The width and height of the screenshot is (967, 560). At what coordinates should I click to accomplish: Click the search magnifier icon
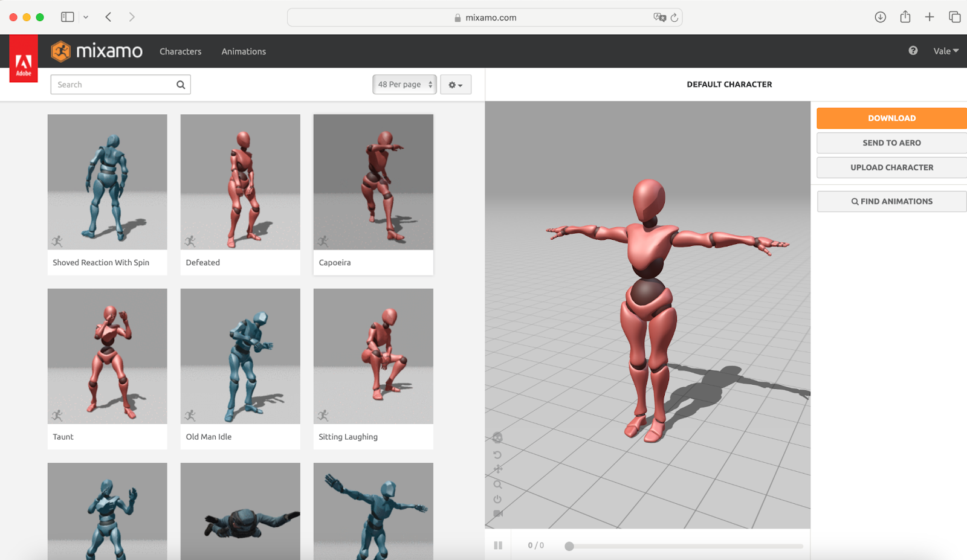(x=181, y=85)
